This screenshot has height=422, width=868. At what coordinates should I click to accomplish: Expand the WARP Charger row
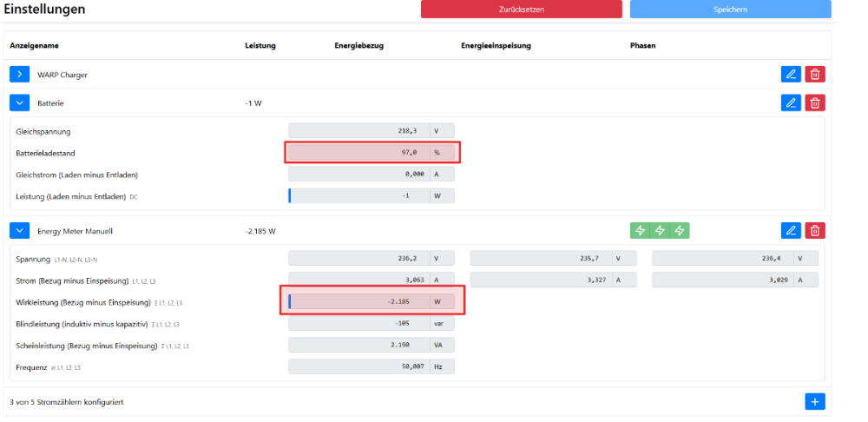20,75
